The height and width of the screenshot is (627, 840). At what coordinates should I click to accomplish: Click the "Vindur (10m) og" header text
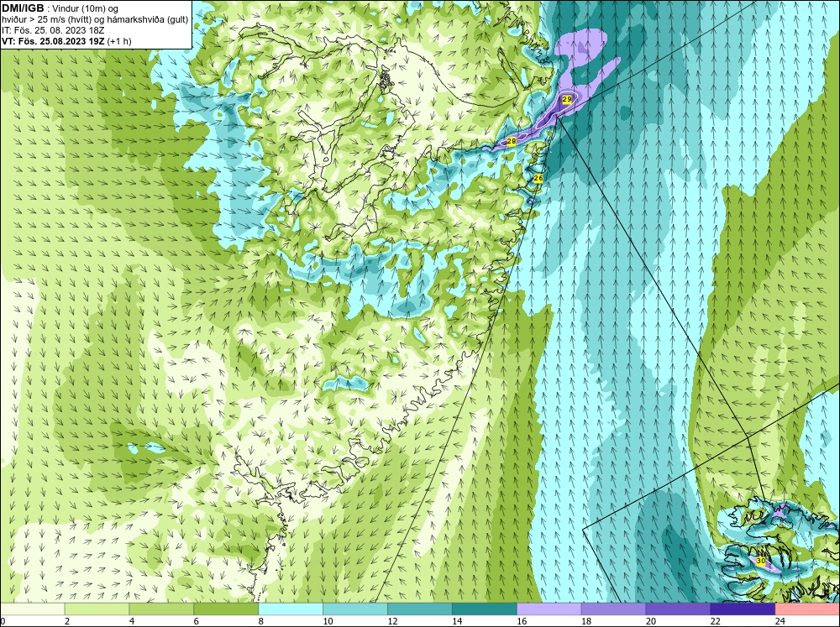pyautogui.click(x=86, y=8)
